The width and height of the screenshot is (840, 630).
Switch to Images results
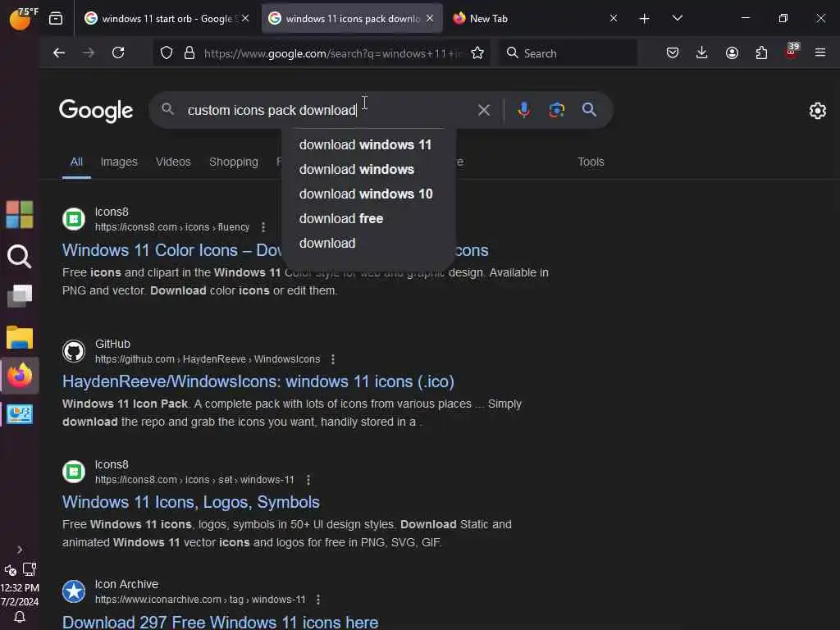(119, 162)
